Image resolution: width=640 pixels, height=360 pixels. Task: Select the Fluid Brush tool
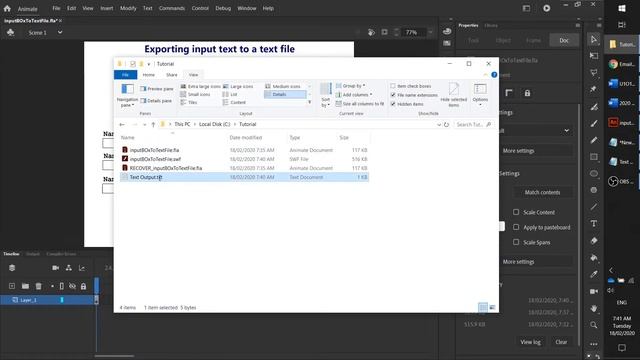click(x=594, y=107)
